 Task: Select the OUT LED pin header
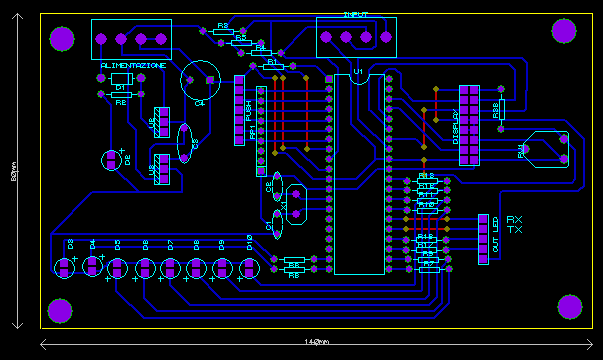483,239
